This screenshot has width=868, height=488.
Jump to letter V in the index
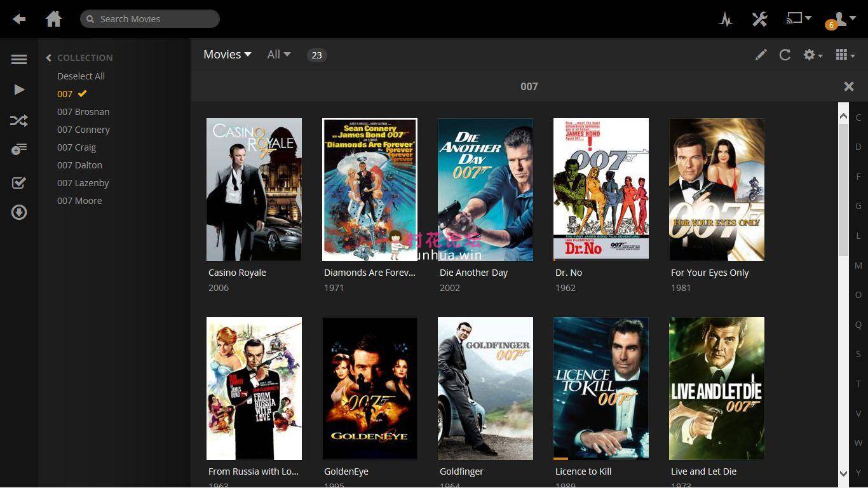pyautogui.click(x=858, y=414)
